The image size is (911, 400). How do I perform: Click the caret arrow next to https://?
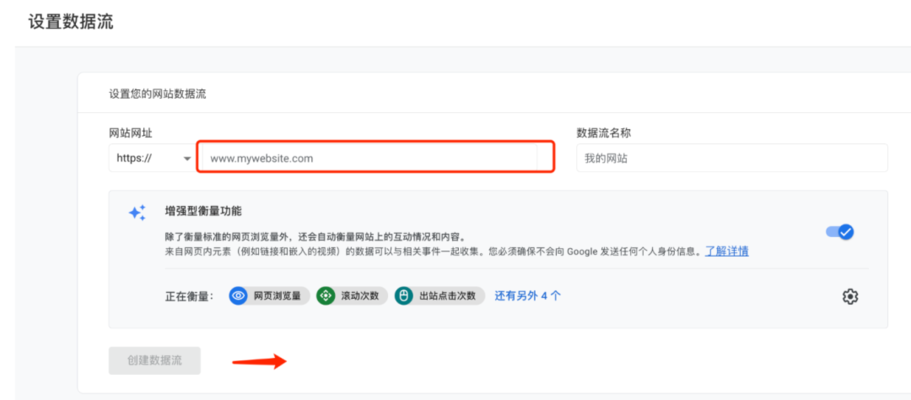click(x=186, y=158)
